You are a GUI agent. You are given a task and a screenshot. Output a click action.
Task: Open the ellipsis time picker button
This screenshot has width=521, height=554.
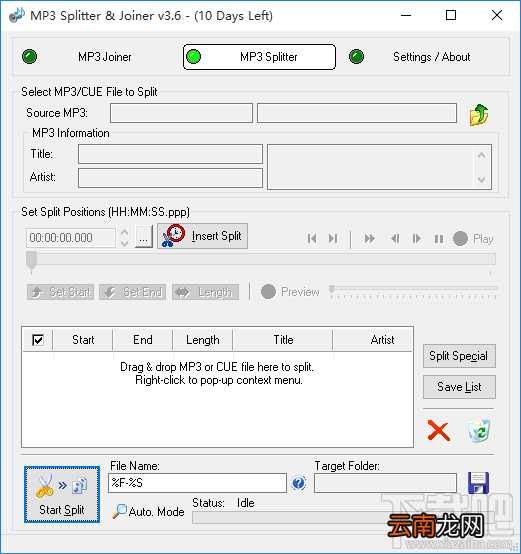144,237
